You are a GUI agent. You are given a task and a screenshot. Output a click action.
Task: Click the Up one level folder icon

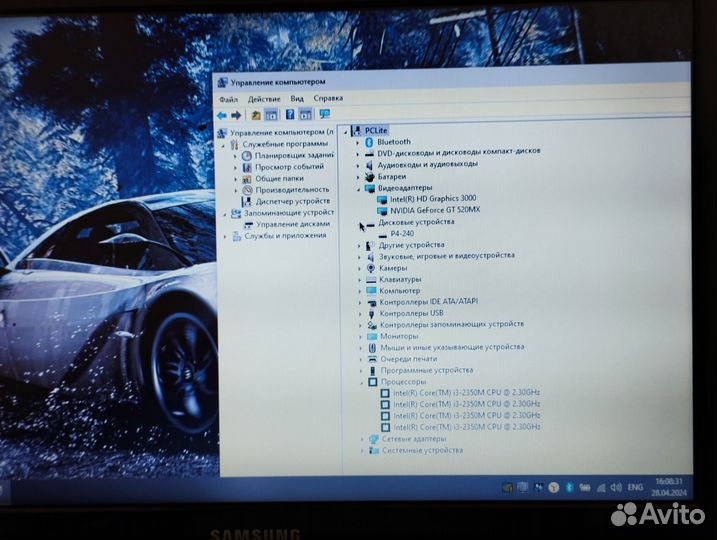[x=256, y=115]
